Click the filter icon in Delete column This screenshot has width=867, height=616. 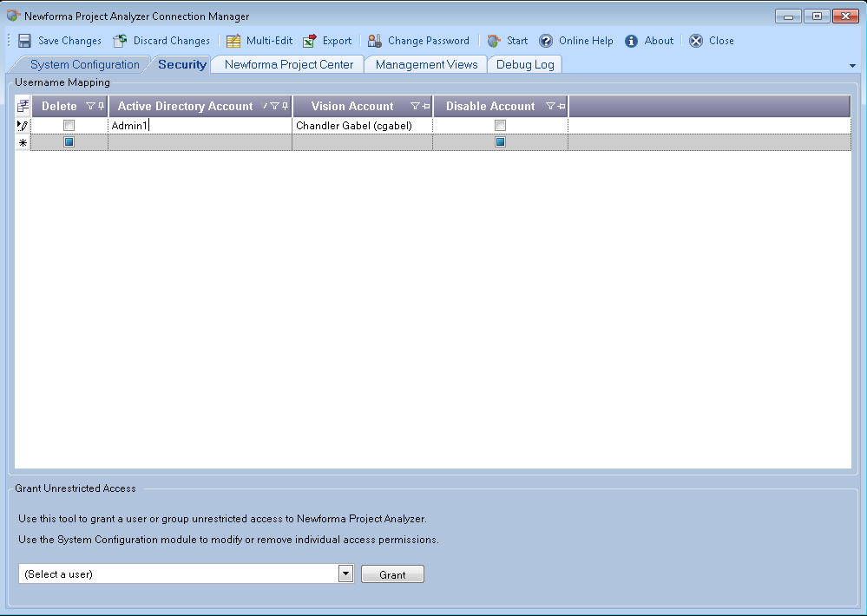90,106
